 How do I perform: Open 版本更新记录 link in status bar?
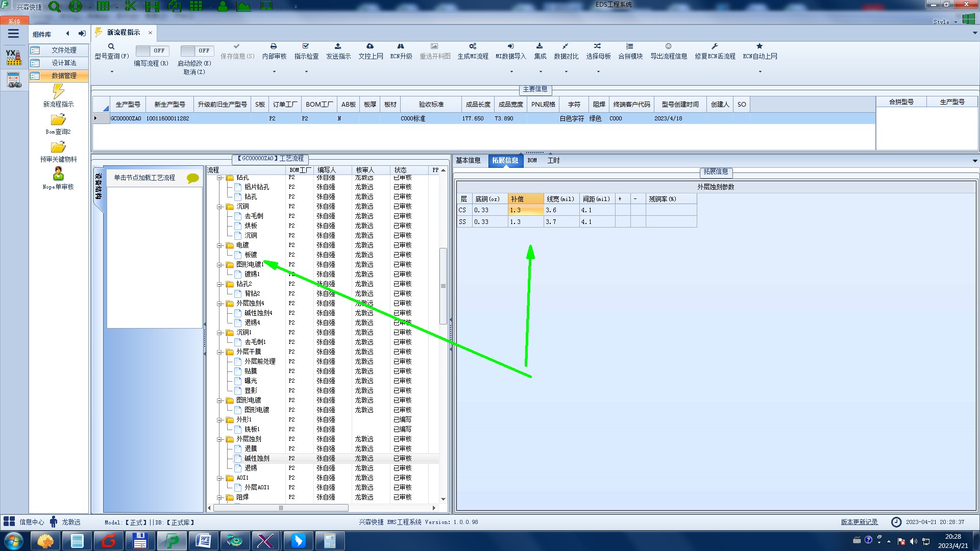859,522
